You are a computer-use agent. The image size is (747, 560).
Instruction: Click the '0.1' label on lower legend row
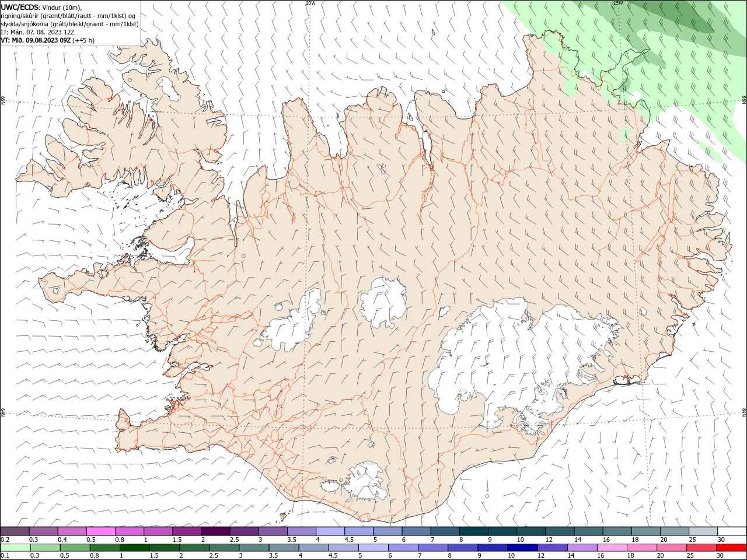(5, 556)
